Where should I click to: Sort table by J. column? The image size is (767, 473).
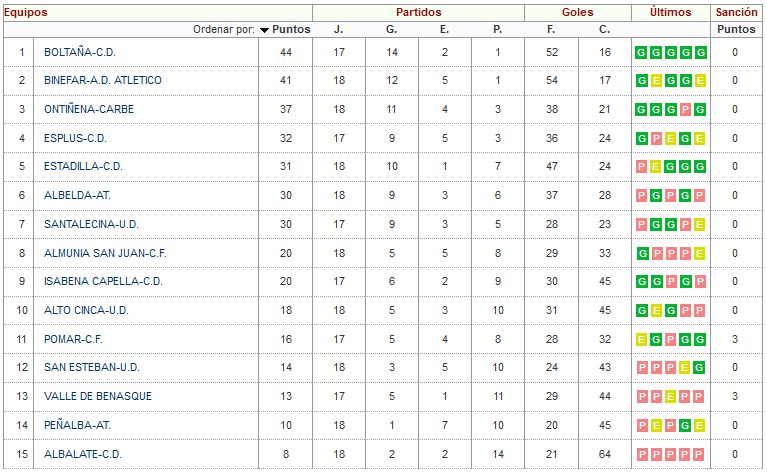[x=338, y=29]
